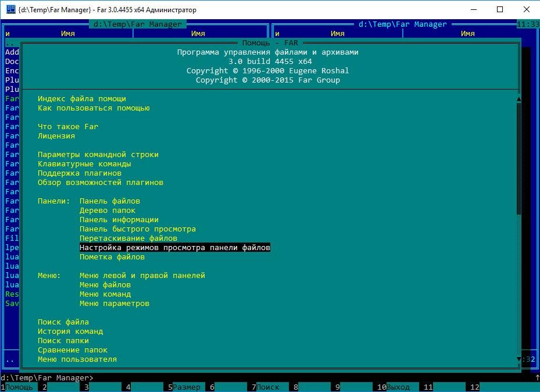Image resolution: width=540 pixels, height=392 pixels.
Task: Open the 'Меню параметров' help link
Action: (x=115, y=304)
